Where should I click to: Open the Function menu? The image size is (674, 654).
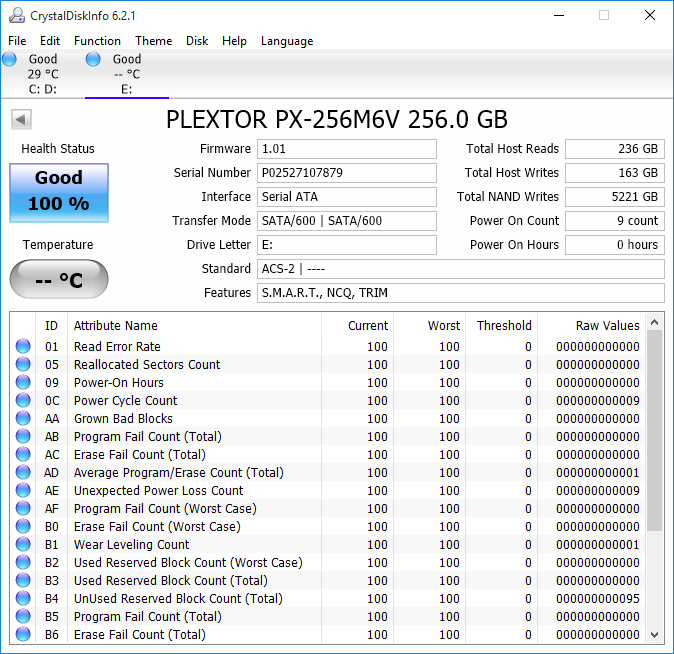click(97, 41)
